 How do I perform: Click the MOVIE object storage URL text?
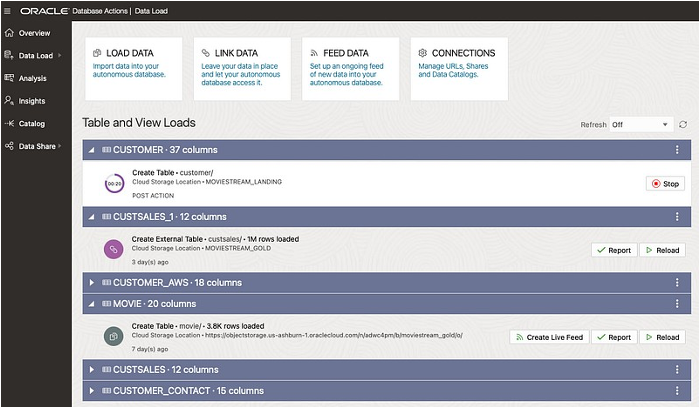point(333,335)
